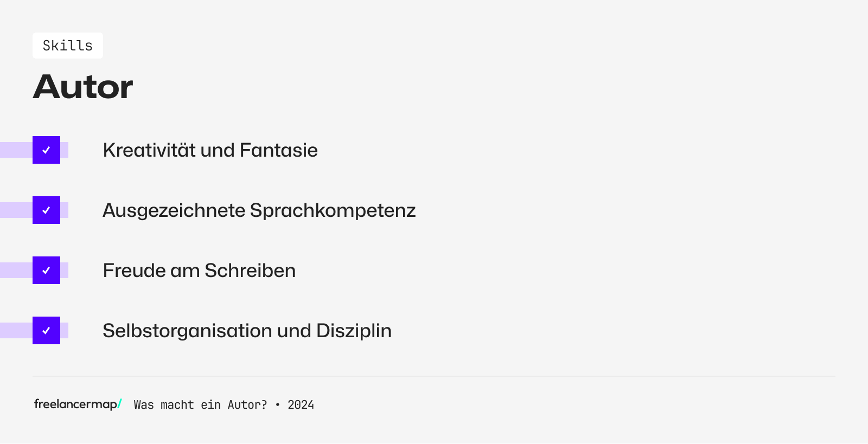Toggle the Freude am Schreiben checkbox

click(x=46, y=271)
